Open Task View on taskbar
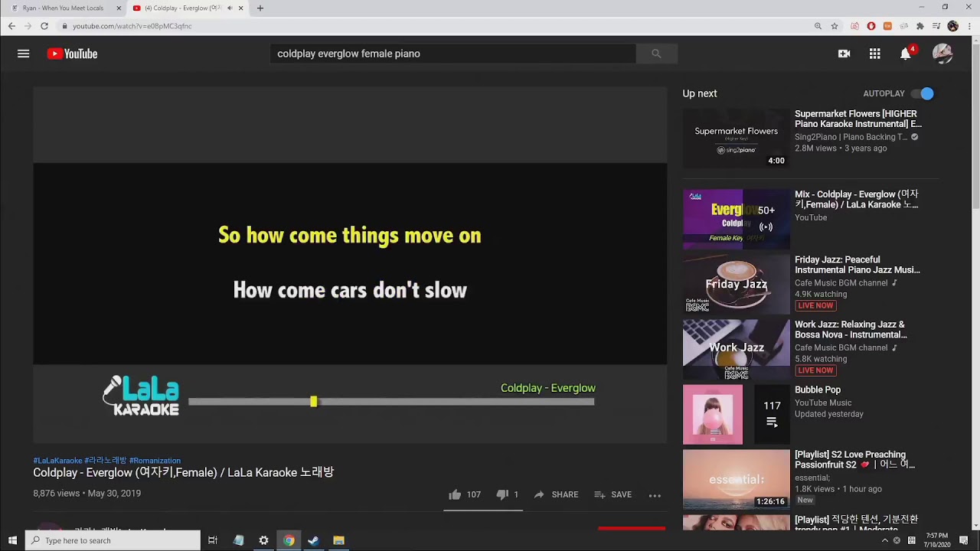 pyautogui.click(x=213, y=540)
